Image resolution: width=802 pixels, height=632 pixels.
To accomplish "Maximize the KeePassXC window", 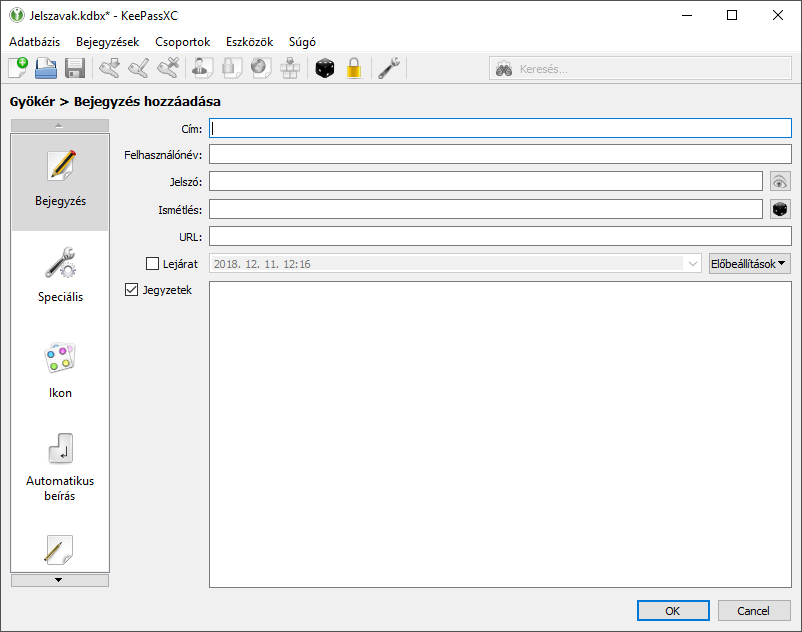I will [x=732, y=15].
